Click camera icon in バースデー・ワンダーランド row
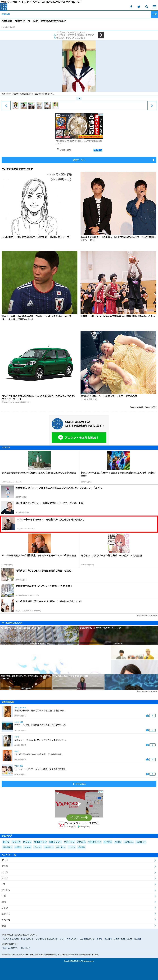 click(147, 774)
